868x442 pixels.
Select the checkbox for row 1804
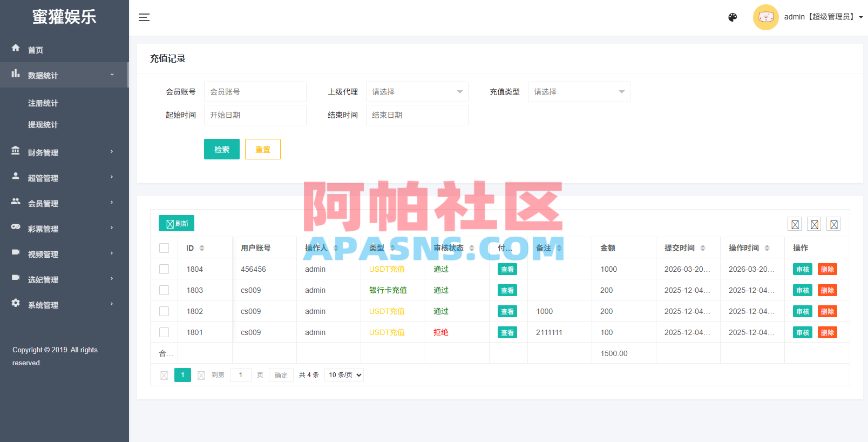pos(164,269)
